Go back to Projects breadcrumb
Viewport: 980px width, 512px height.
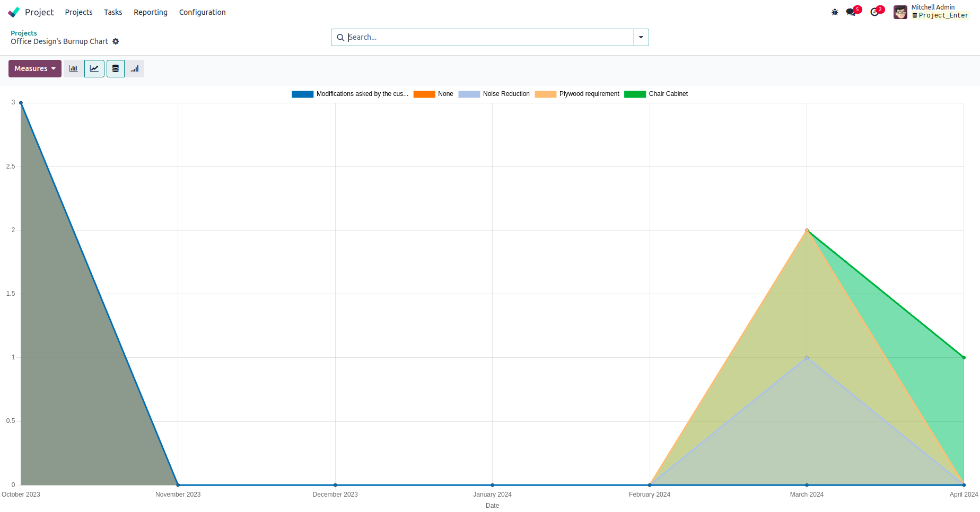tap(24, 33)
